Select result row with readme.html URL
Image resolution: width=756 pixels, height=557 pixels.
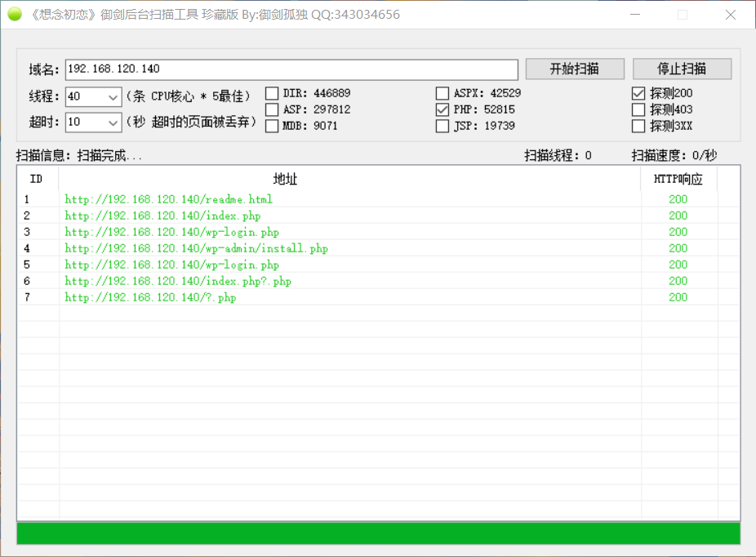click(x=378, y=199)
